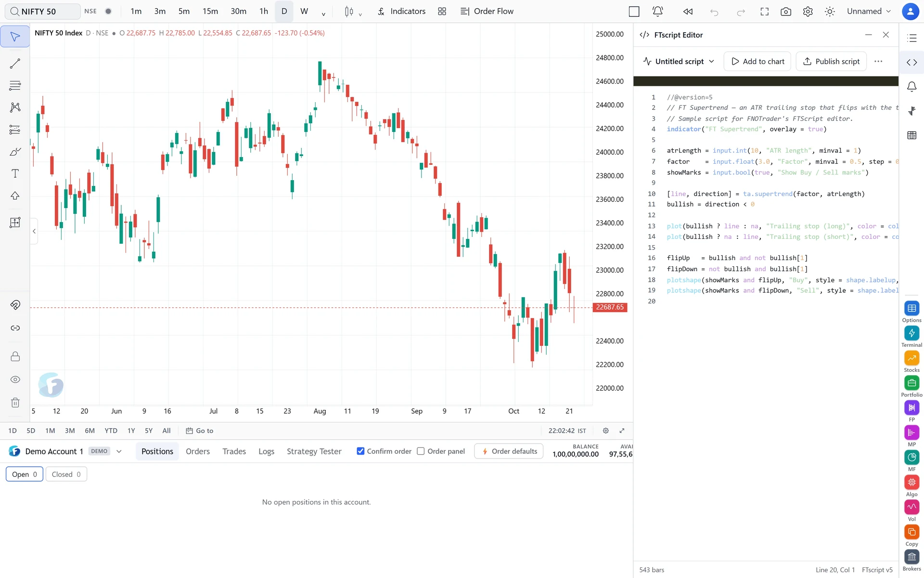This screenshot has width=924, height=578.
Task: Switch to the Orders tab
Action: tap(198, 451)
